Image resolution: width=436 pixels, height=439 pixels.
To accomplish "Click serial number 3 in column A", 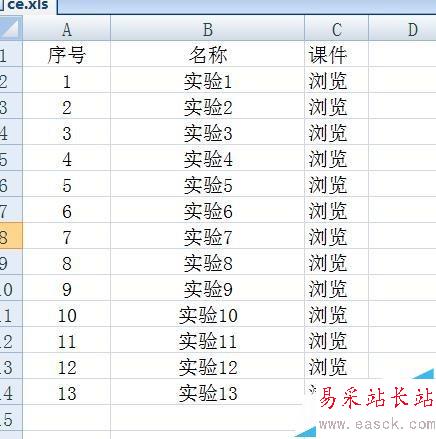I will (x=67, y=133).
